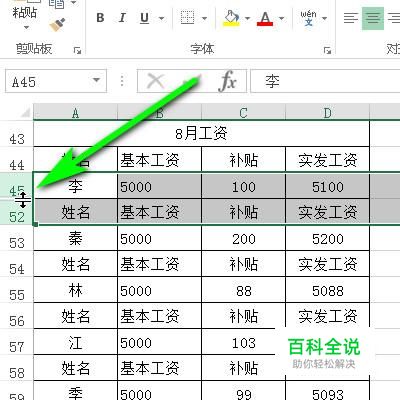
Task: Click cell 88 in row 55
Action: [x=243, y=290]
